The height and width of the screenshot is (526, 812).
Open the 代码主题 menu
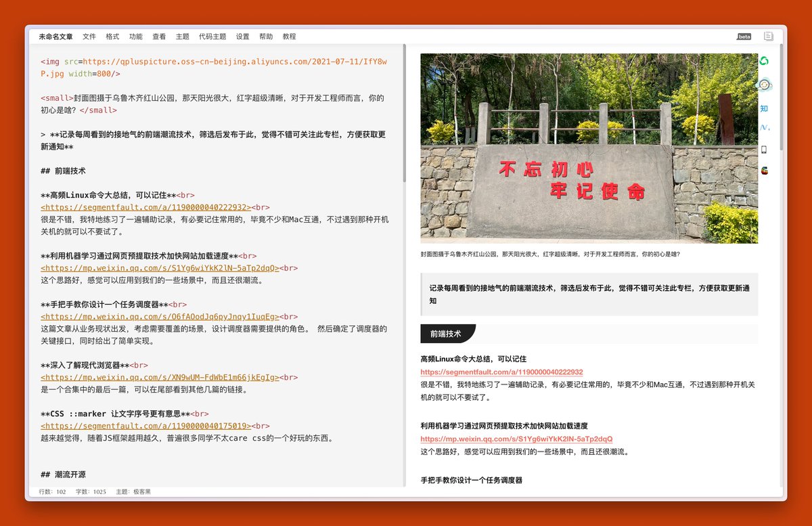[212, 37]
